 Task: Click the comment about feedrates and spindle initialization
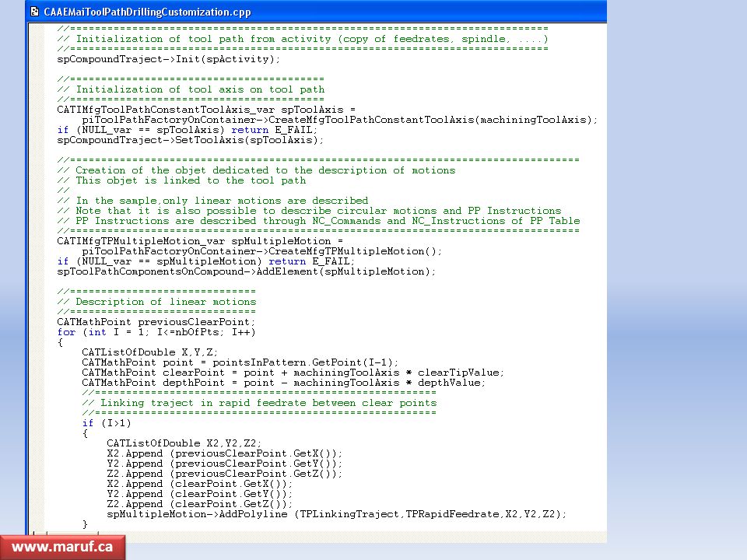(303, 39)
